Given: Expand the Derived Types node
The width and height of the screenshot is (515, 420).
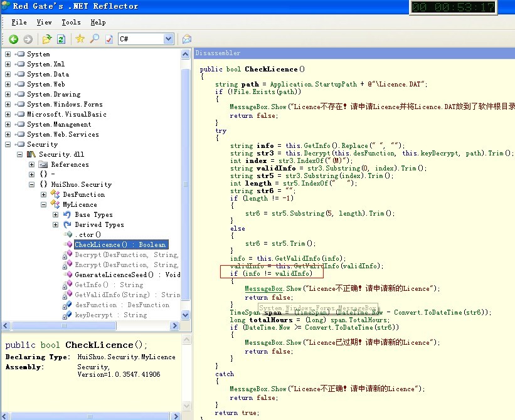Looking at the screenshot, I should pos(55,225).
